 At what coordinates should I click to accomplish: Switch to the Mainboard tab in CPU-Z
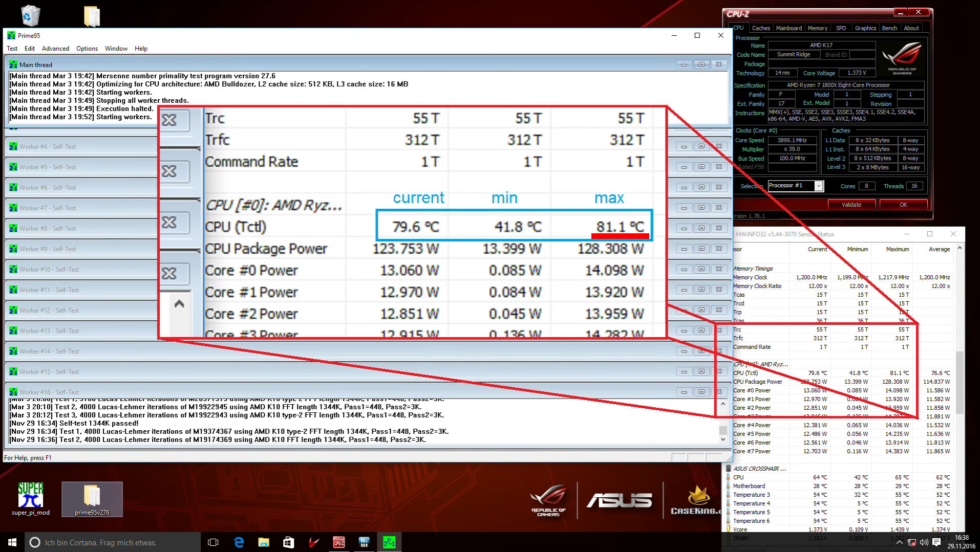tap(789, 28)
